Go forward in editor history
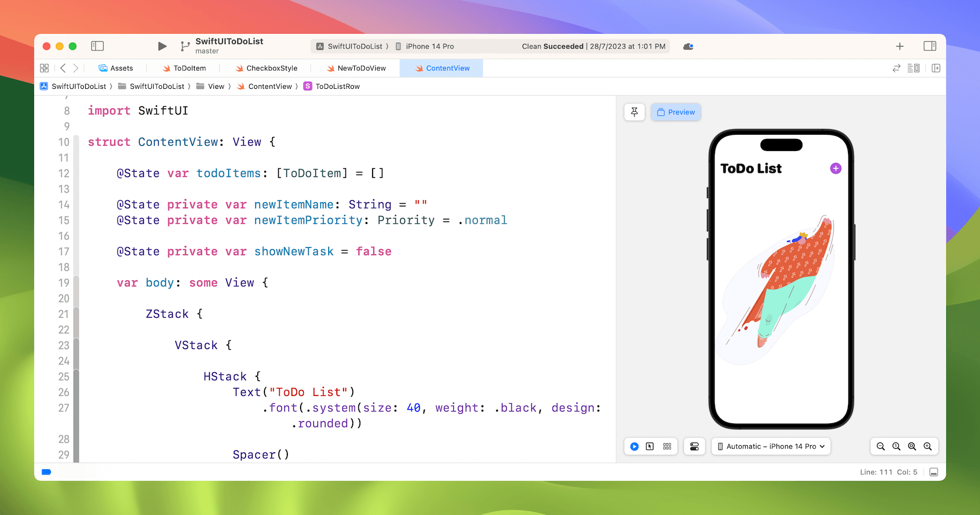This screenshot has width=980, height=515. pos(76,68)
